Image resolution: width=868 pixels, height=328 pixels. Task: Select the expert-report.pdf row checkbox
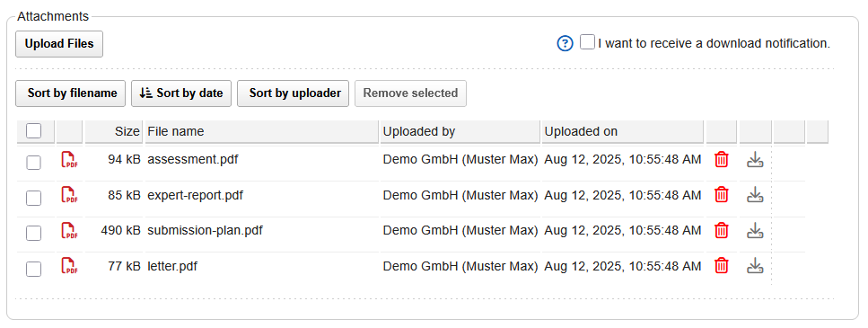tap(34, 198)
